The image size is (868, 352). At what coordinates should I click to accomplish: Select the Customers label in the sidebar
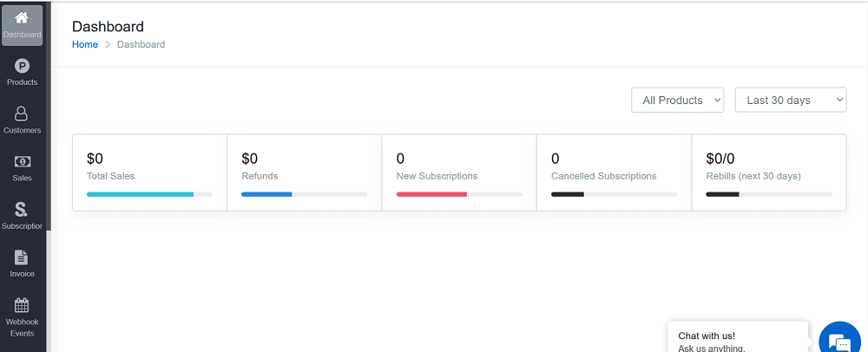pos(23,130)
